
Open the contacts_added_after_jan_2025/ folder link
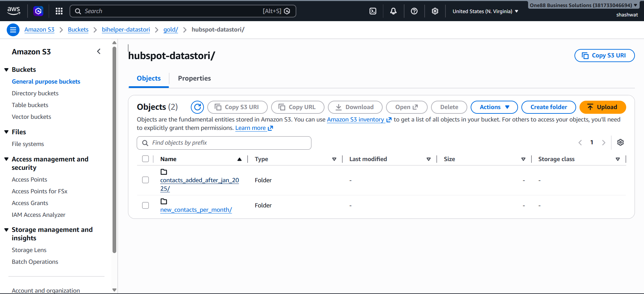tap(200, 184)
